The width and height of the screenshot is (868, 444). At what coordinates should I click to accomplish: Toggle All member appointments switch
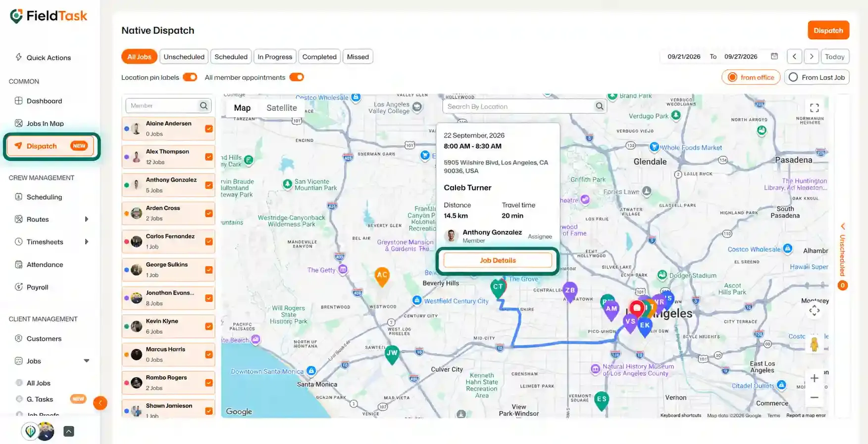click(x=297, y=77)
